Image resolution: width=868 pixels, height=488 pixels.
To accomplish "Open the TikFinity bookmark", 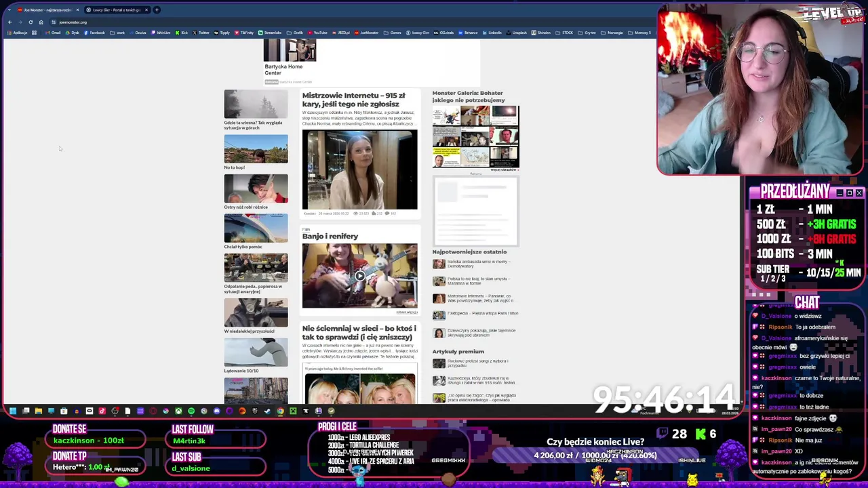I will [244, 33].
